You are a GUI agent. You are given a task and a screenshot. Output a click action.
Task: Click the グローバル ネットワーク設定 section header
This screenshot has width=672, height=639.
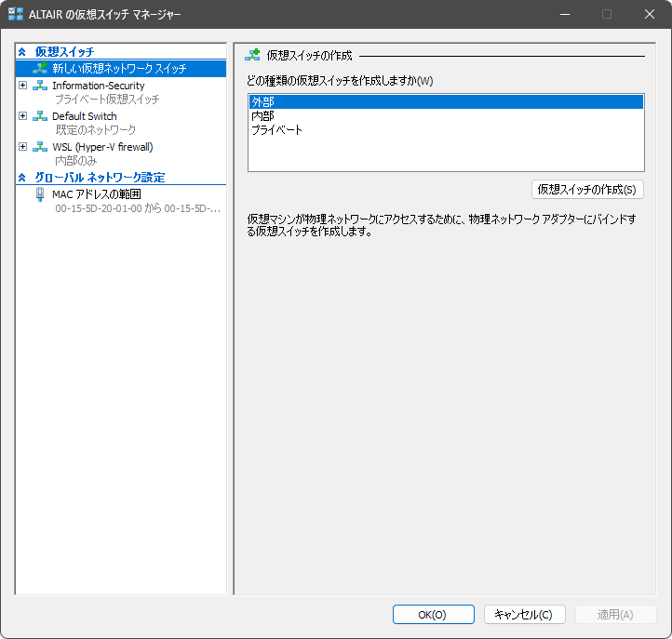100,178
